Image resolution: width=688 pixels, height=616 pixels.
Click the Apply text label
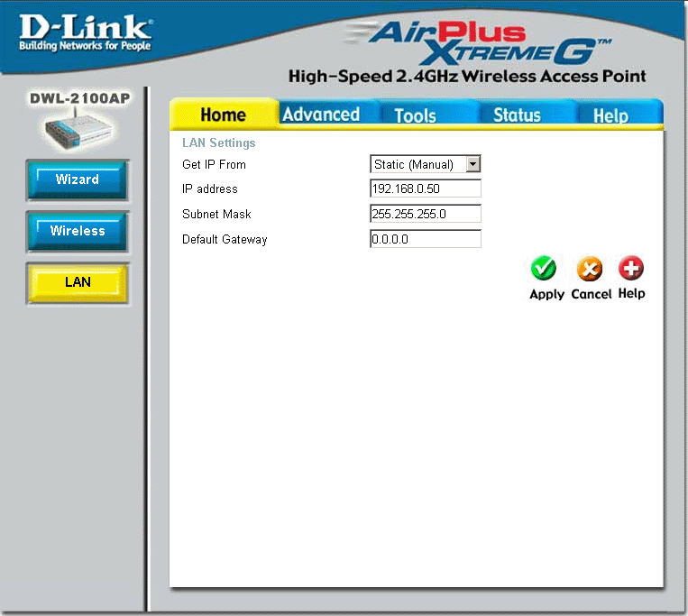point(546,294)
